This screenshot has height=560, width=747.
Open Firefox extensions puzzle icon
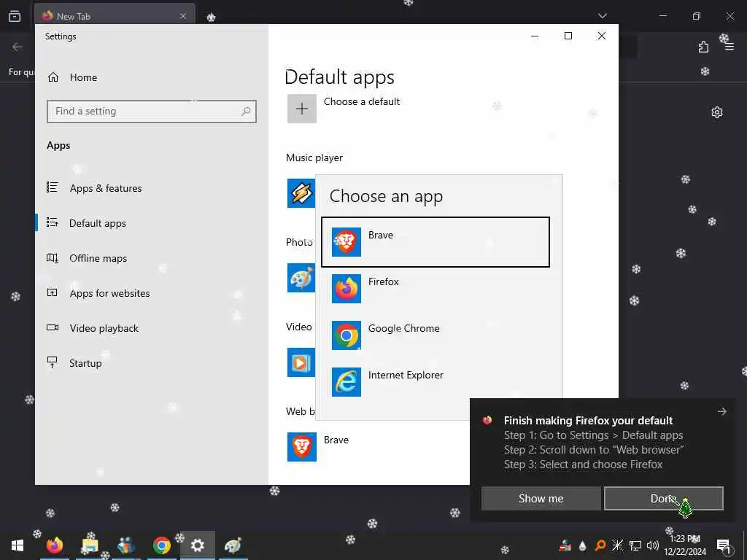point(704,47)
